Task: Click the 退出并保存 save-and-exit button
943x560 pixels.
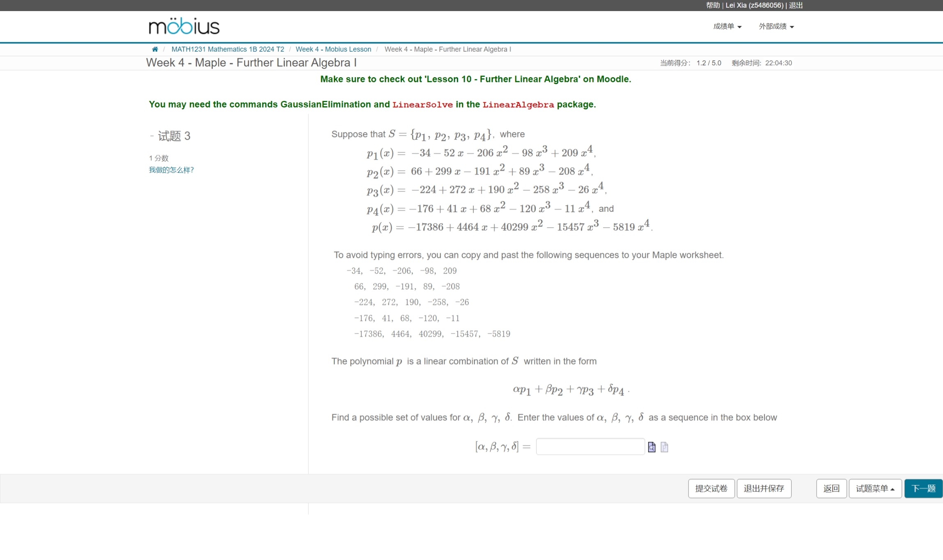Action: coord(764,488)
